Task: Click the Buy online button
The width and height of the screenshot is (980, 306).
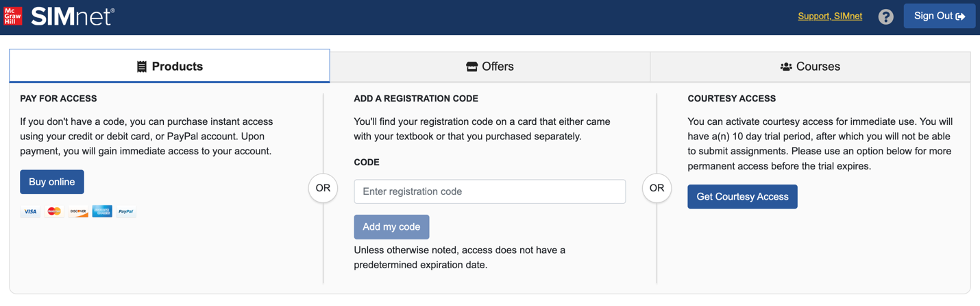Action: pyautogui.click(x=52, y=182)
